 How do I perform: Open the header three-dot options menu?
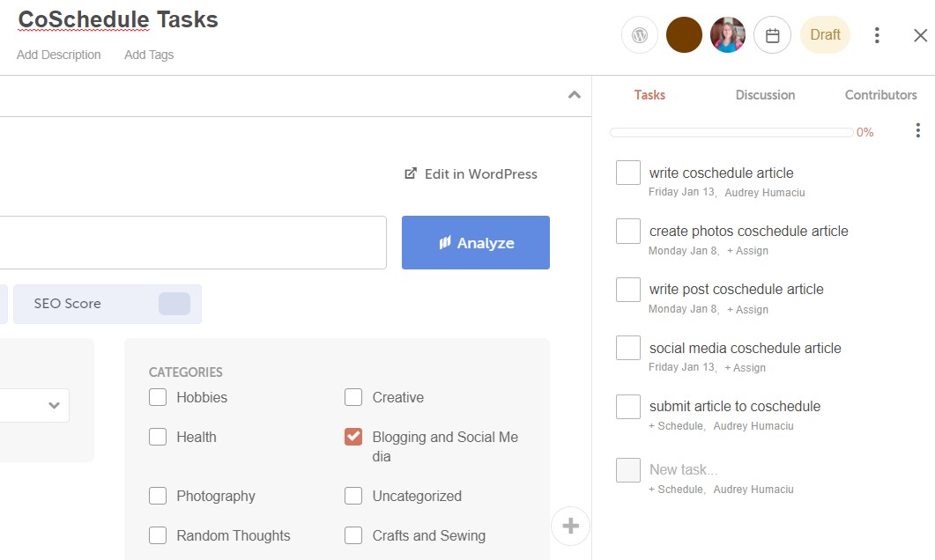tap(876, 35)
